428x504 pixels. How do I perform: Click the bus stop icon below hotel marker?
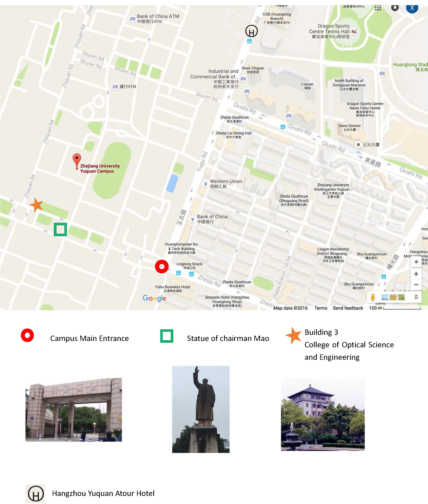point(249,41)
